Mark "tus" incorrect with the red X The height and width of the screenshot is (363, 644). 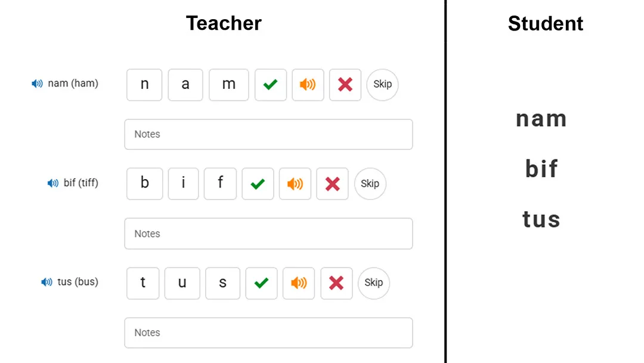point(336,283)
